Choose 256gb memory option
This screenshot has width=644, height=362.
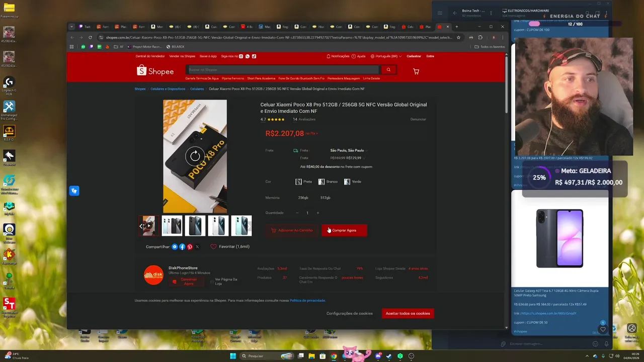(x=303, y=198)
